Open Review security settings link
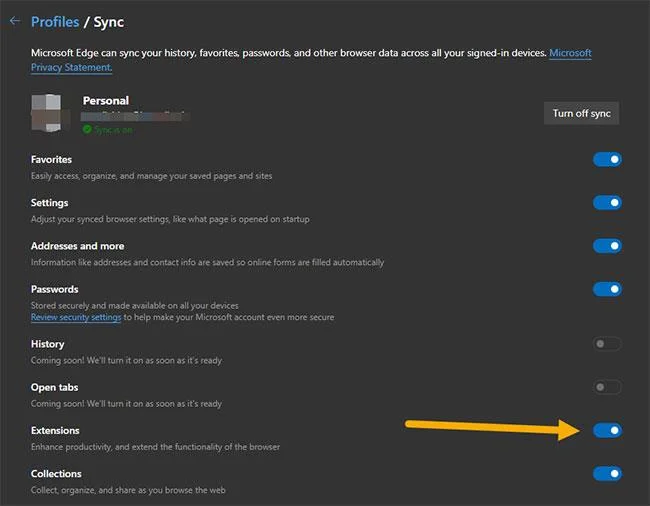 coord(76,317)
